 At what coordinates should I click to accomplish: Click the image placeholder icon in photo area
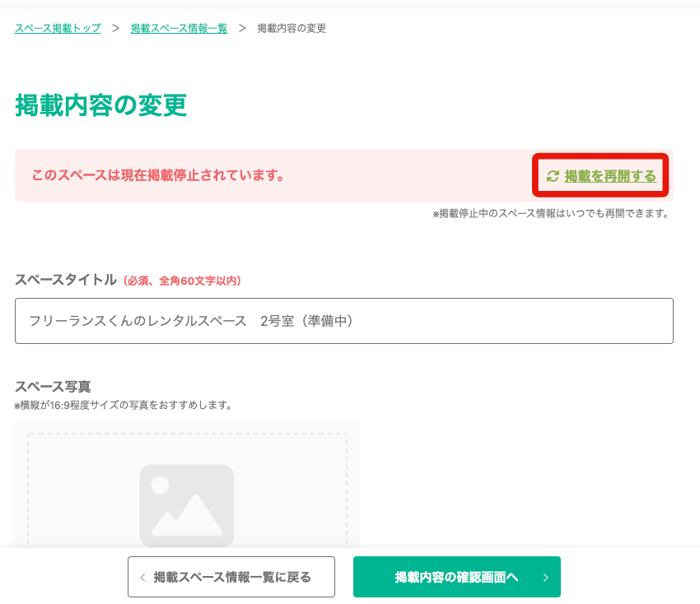[x=187, y=505]
